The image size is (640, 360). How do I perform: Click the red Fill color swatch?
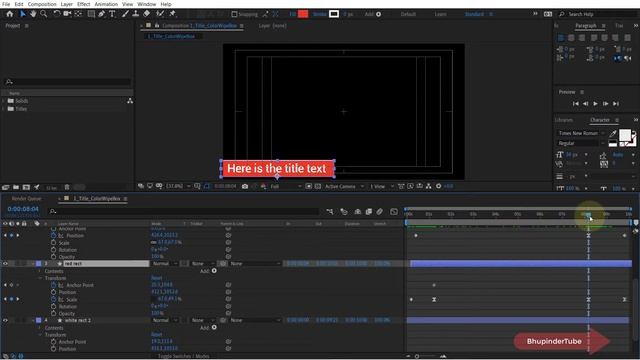pyautogui.click(x=303, y=14)
